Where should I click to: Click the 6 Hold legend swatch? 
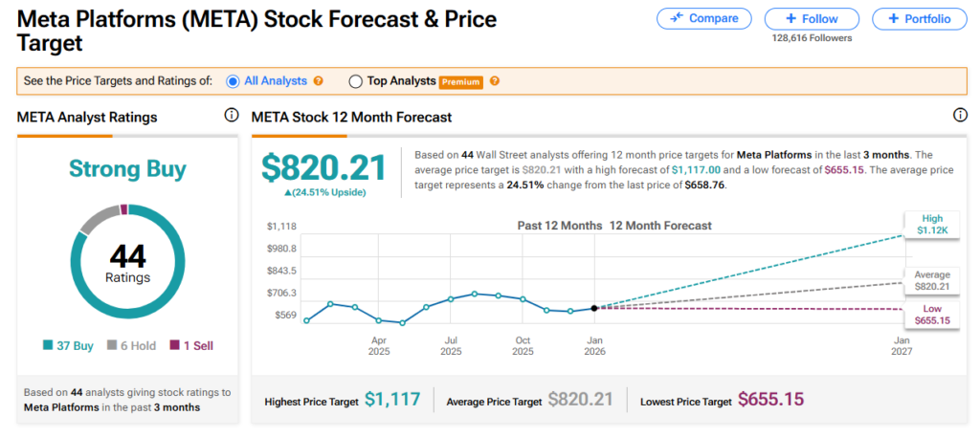pos(111,346)
